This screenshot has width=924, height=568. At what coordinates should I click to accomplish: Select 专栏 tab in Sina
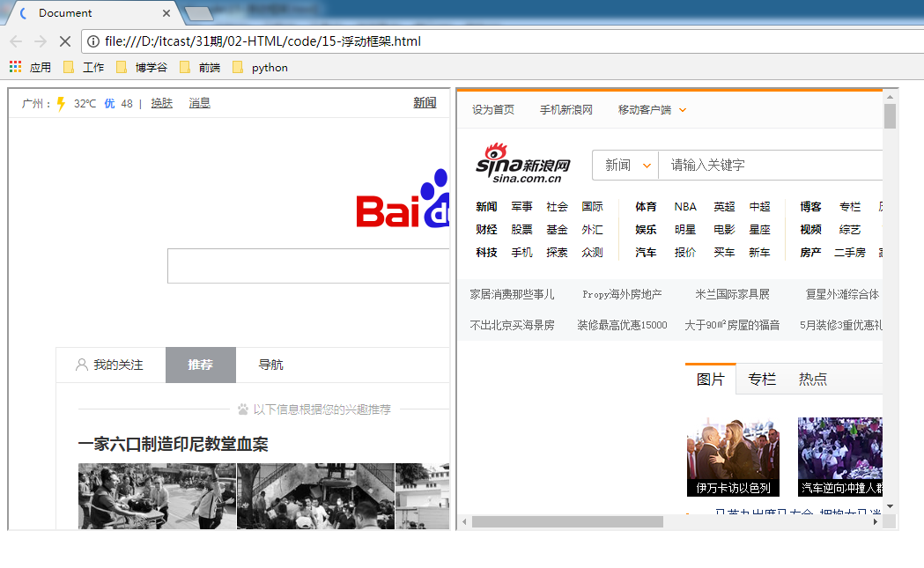[761, 379]
